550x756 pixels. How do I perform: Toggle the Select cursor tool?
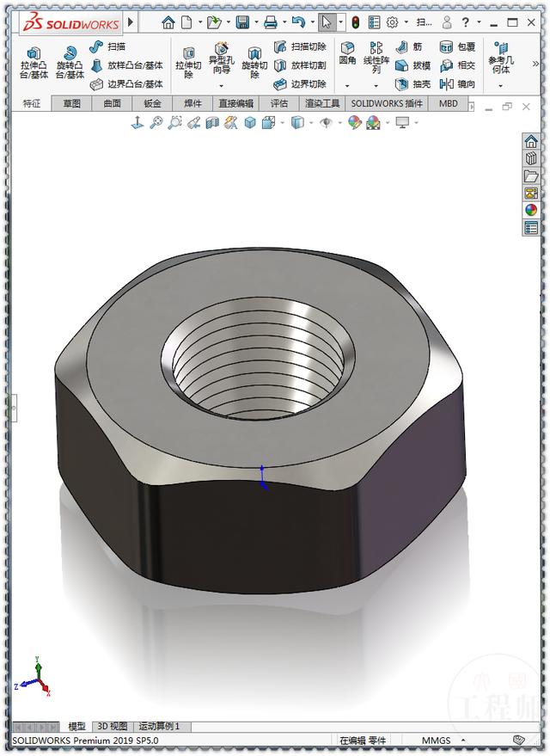(x=327, y=22)
